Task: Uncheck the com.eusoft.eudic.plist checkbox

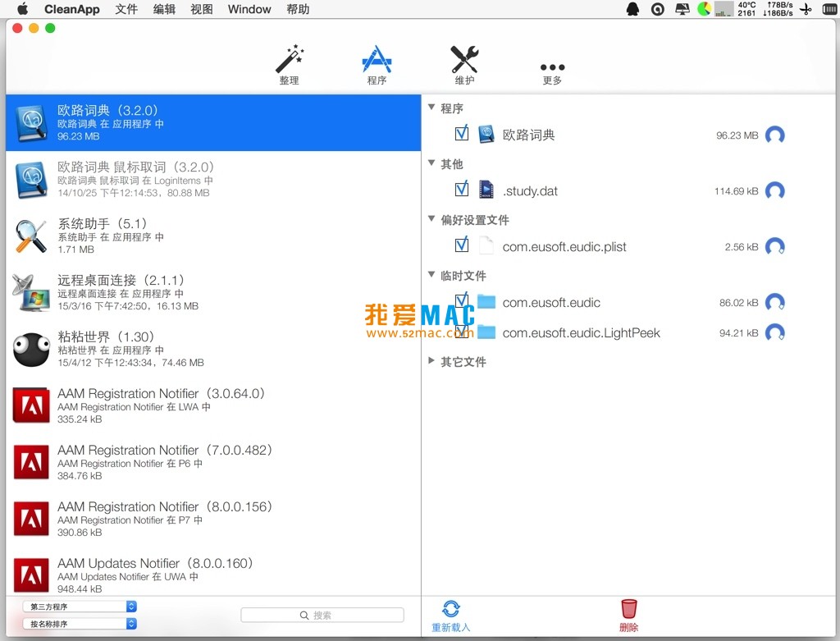Action: pos(461,245)
